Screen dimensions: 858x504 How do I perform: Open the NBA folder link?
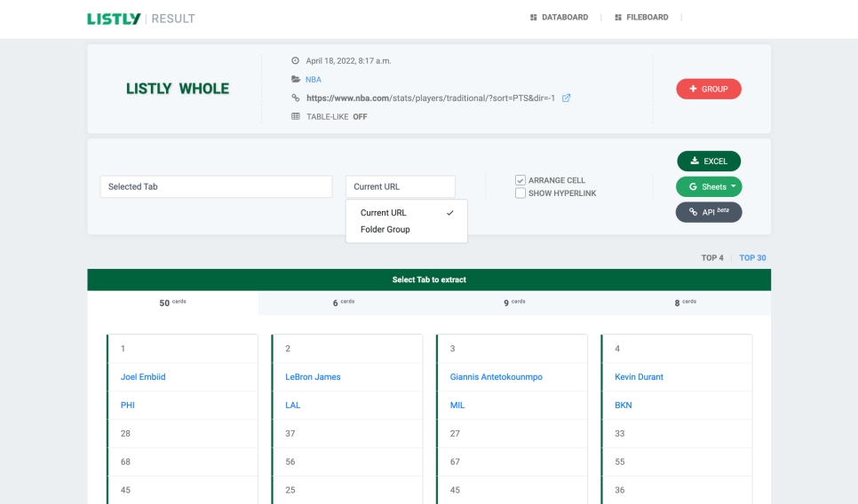point(313,79)
